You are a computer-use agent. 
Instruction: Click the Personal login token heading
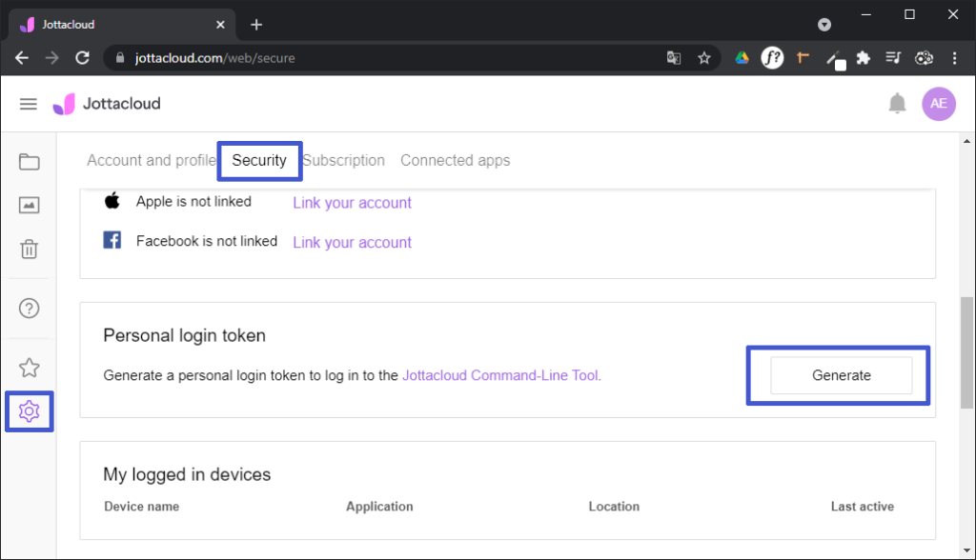pos(184,336)
